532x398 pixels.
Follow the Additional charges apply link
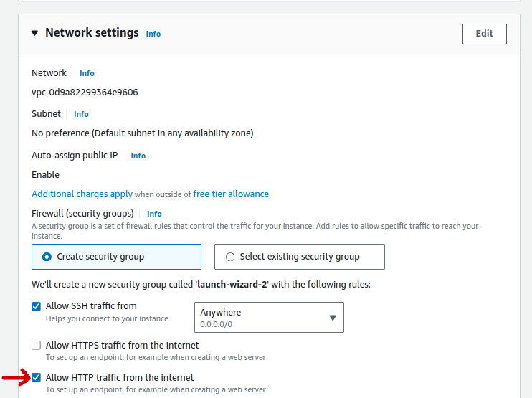click(x=82, y=194)
